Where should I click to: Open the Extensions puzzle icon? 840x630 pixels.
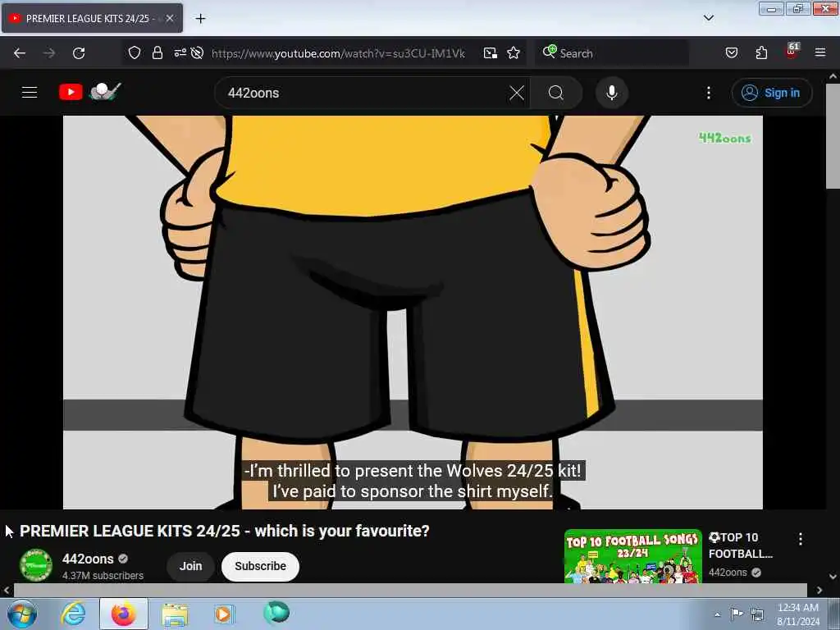(x=761, y=53)
